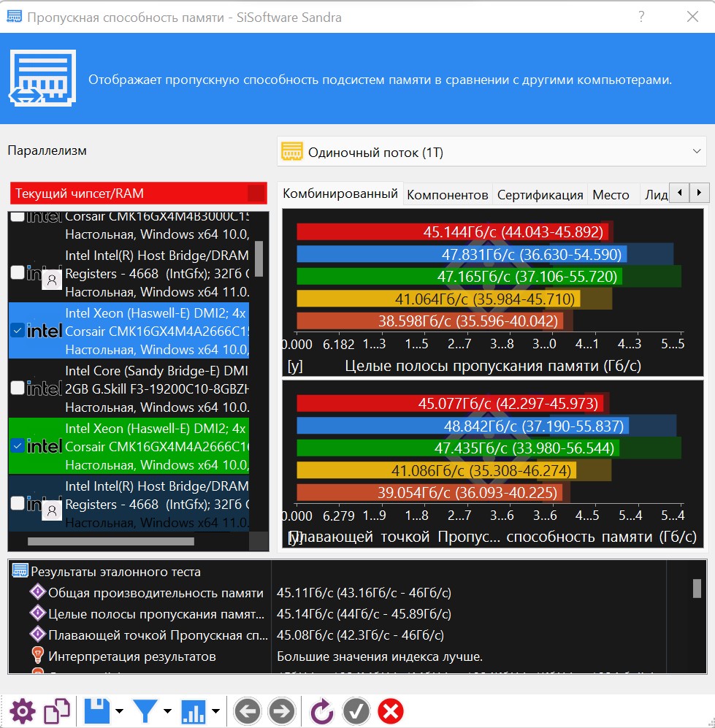The width and height of the screenshot is (715, 728).
Task: Switch to the Комбинированный tab
Action: coord(340,194)
